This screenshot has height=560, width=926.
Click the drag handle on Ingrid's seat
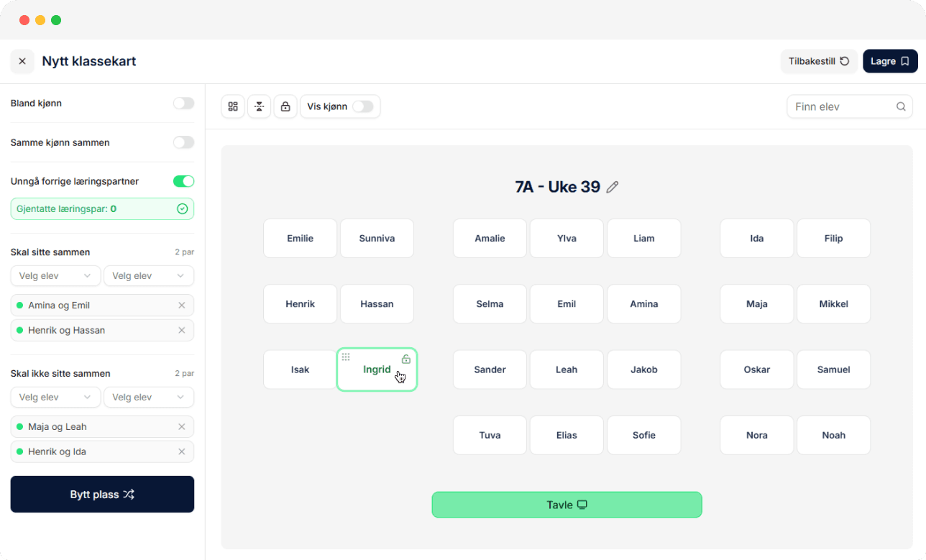click(346, 357)
